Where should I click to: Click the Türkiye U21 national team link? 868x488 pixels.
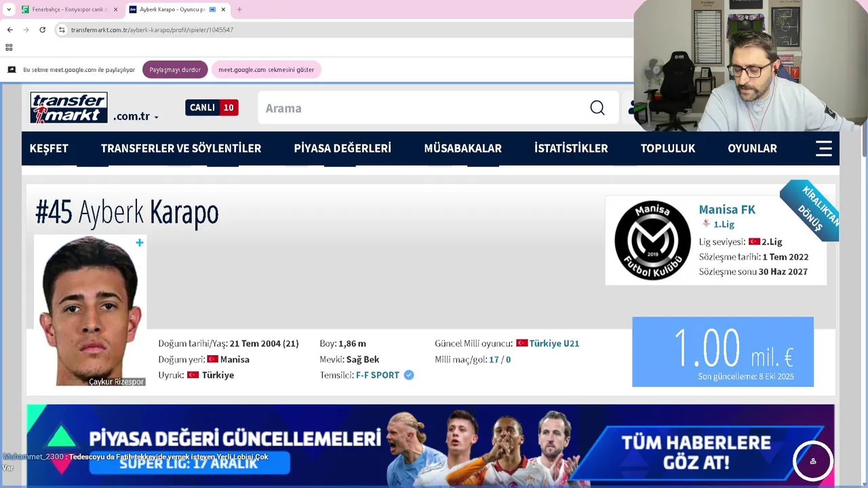coord(554,344)
